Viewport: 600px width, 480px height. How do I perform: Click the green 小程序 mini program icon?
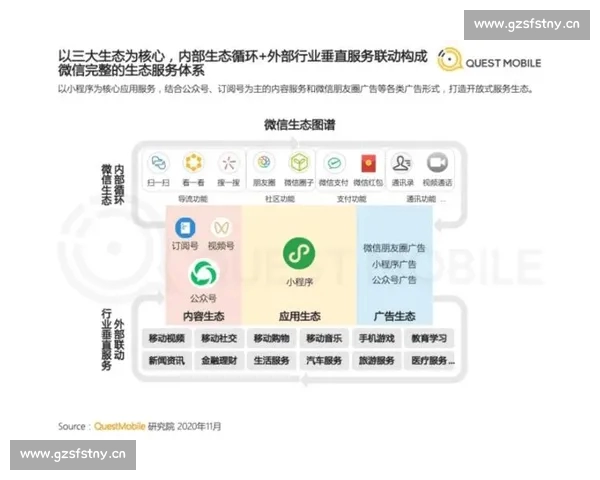pos(299,253)
